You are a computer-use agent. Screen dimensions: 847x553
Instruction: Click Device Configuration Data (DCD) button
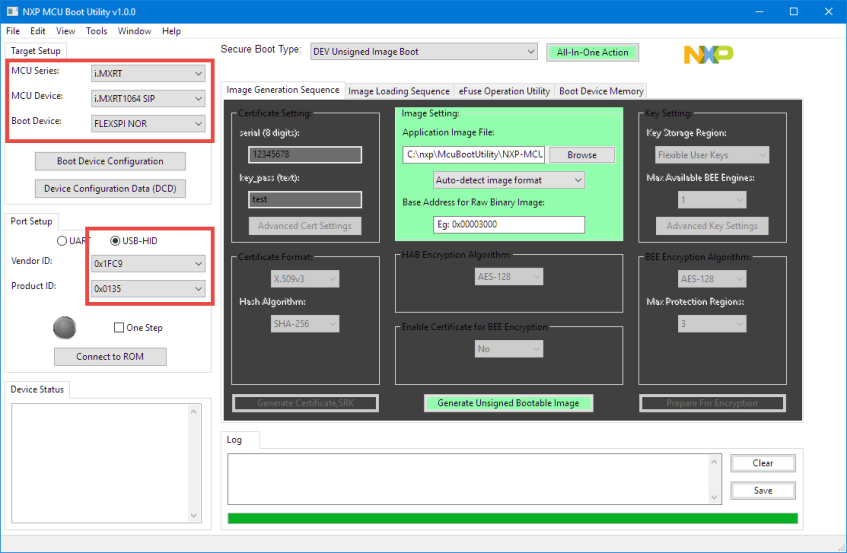110,188
